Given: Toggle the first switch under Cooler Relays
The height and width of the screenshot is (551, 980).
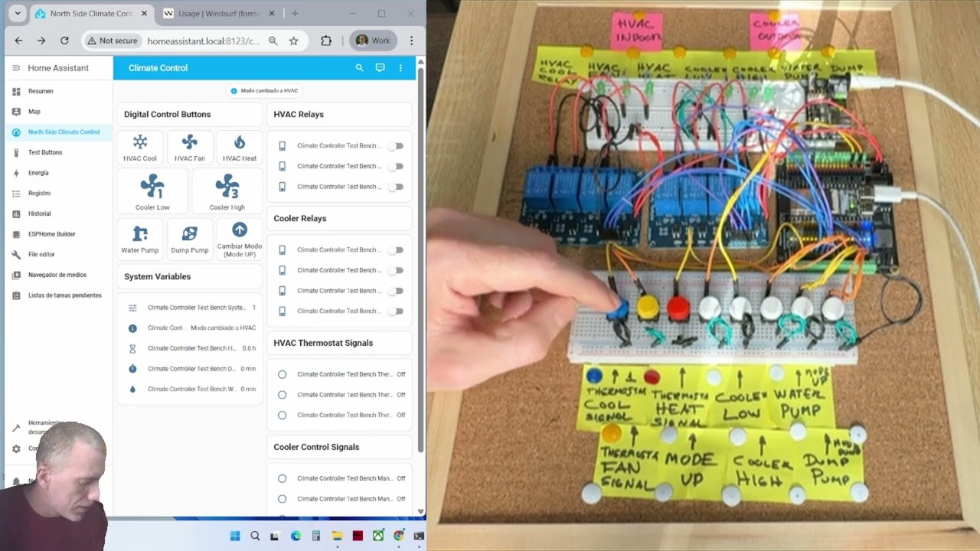Looking at the screenshot, I should pos(396,249).
